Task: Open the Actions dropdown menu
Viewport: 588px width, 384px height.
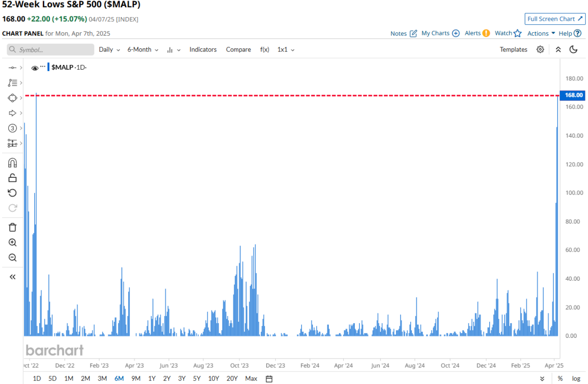Action: pos(541,33)
